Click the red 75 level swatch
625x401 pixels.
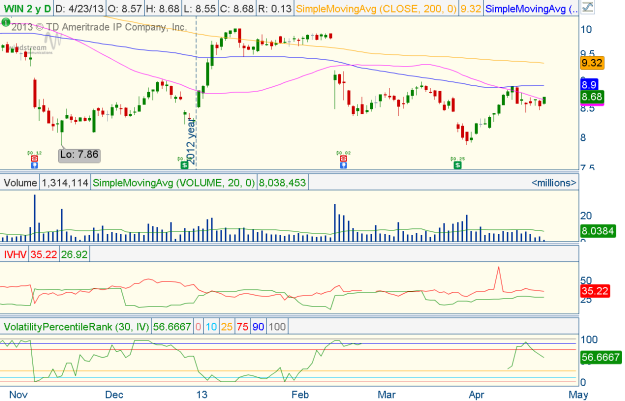243,326
